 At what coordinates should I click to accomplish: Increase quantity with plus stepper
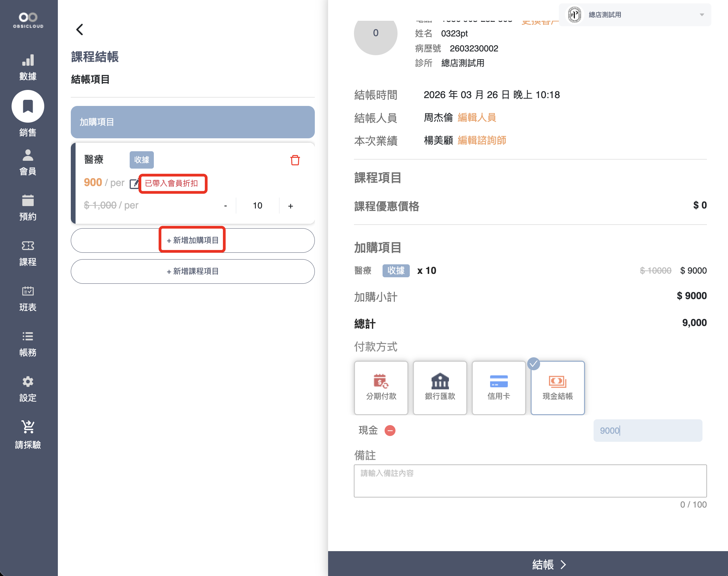(x=290, y=206)
